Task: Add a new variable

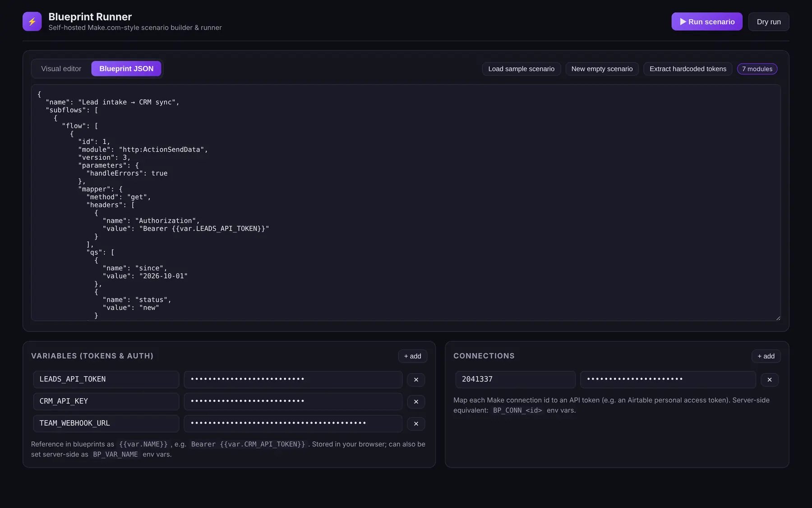Action: point(412,356)
